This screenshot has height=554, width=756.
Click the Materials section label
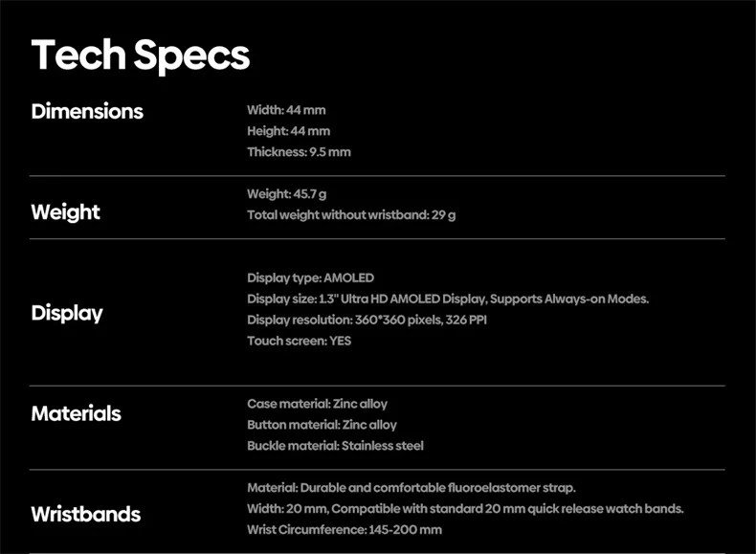click(77, 413)
